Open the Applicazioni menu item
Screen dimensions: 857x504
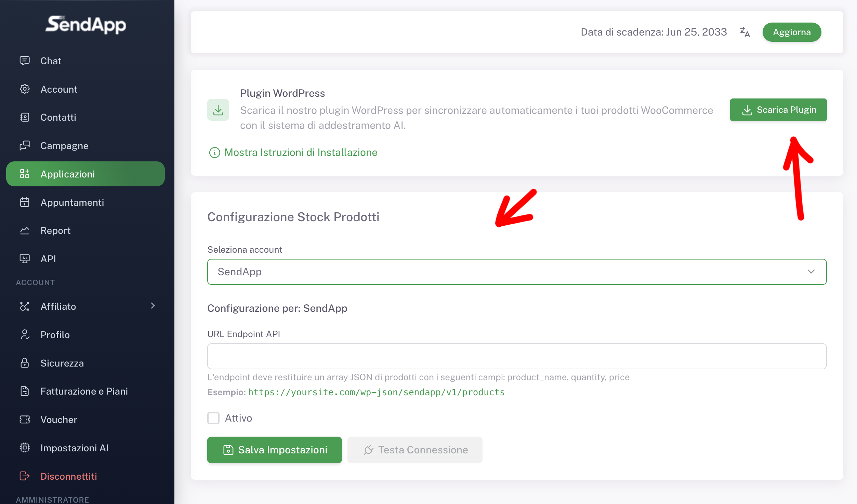85,174
